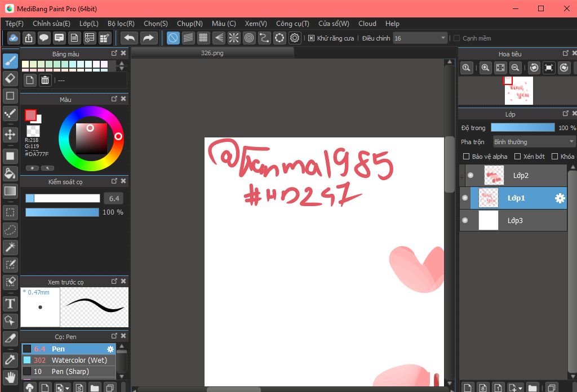The image size is (577, 392).
Task: Hide the Lớp3 layer
Action: tap(465, 220)
